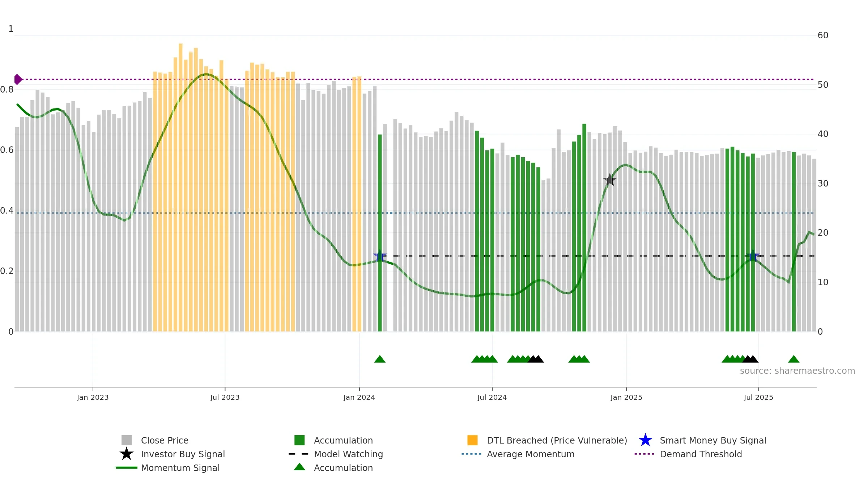Click the blue star marker near Jul 2025 on chart

[x=753, y=256]
